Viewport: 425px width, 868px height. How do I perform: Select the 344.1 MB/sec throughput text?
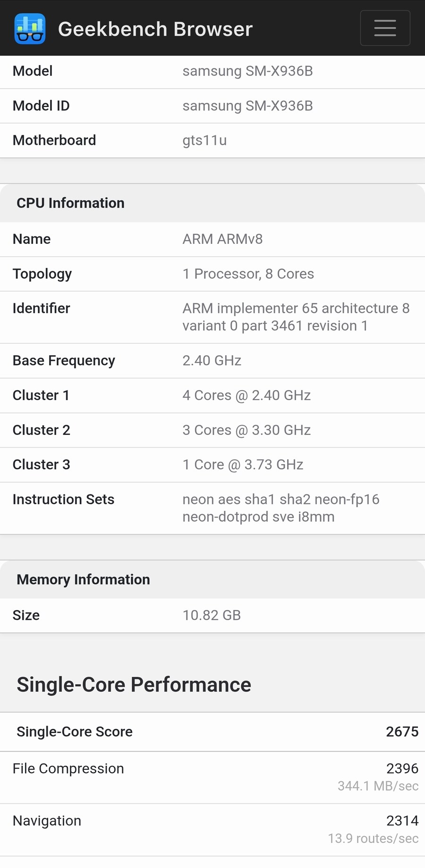click(378, 786)
